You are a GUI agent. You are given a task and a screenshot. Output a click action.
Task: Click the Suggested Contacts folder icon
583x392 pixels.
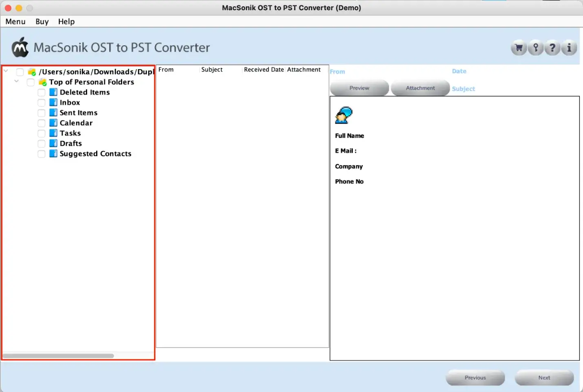[53, 153]
